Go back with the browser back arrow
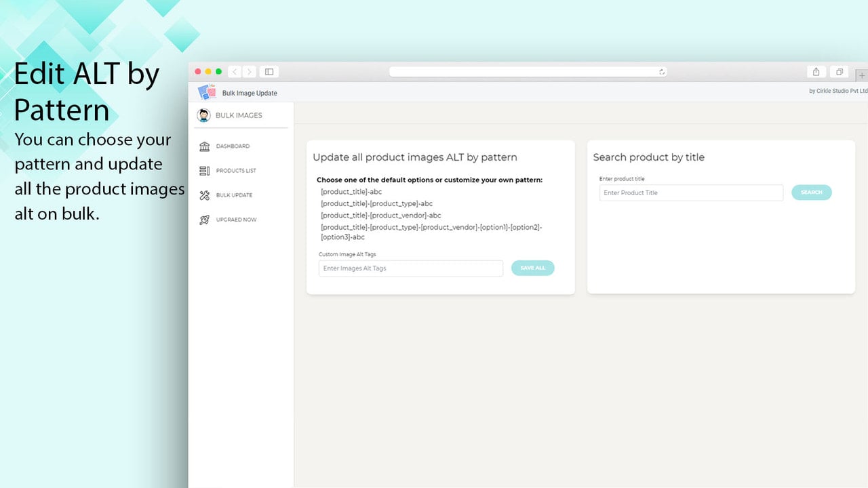This screenshot has width=868, height=488. (235, 71)
